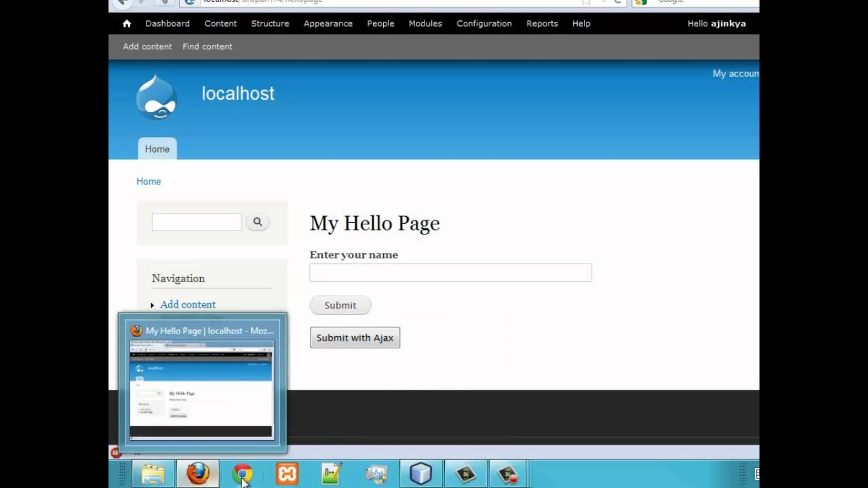
Task: Click the screen recorder icon with red dot
Action: coord(508,474)
